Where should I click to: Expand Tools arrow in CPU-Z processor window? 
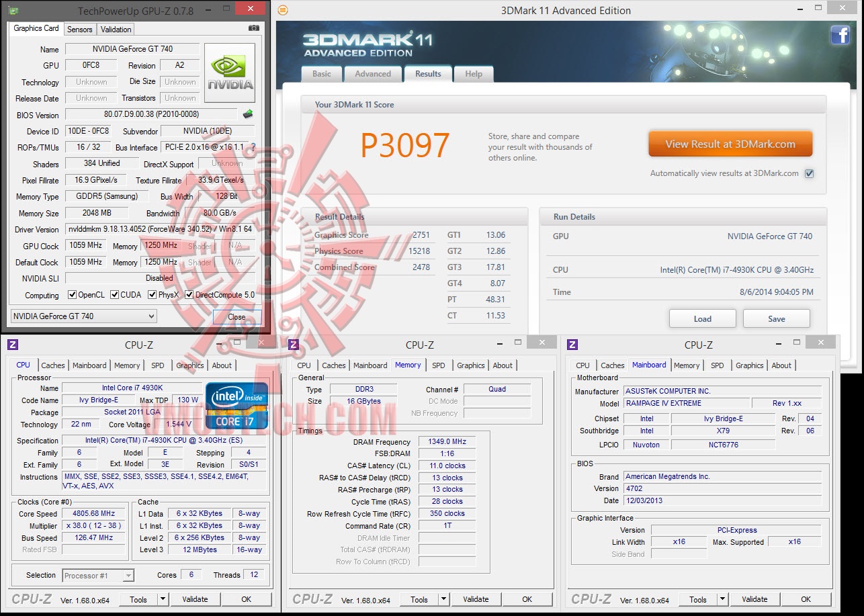(163, 599)
